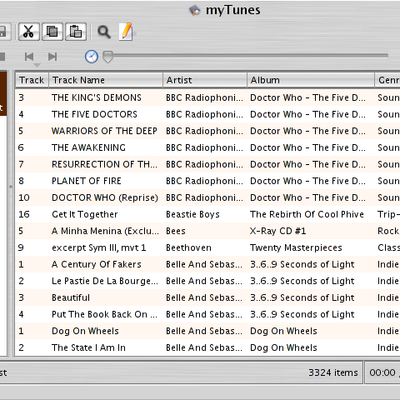This screenshot has width=400, height=400.
Task: Sort by the Album column header
Action: (311, 80)
